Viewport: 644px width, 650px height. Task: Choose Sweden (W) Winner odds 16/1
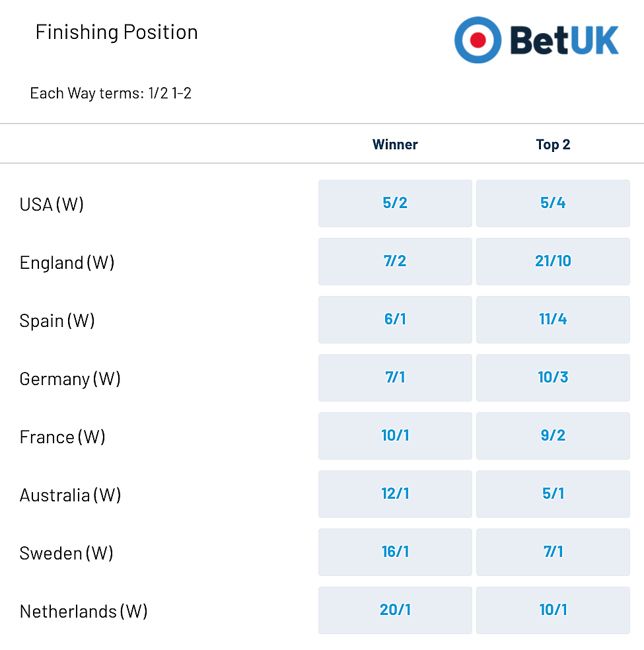point(395,552)
